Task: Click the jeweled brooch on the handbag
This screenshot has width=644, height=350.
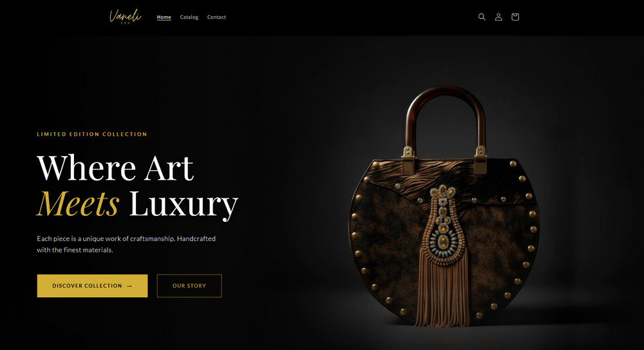Action: pyautogui.click(x=443, y=224)
